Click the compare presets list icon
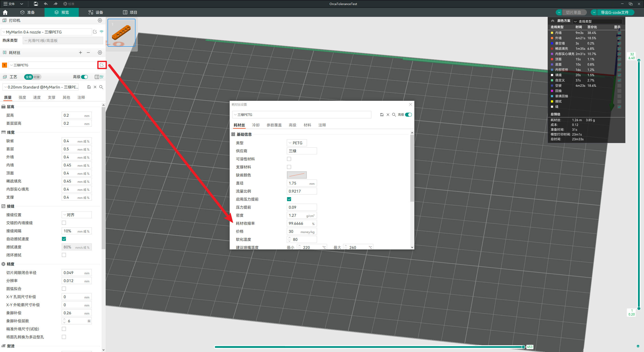 click(x=97, y=77)
